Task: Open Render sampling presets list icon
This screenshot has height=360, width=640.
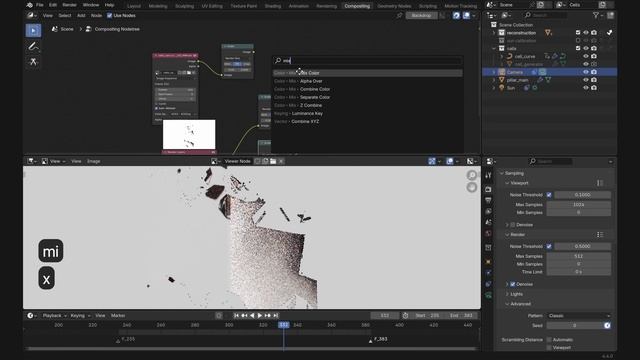Action: pos(600,235)
